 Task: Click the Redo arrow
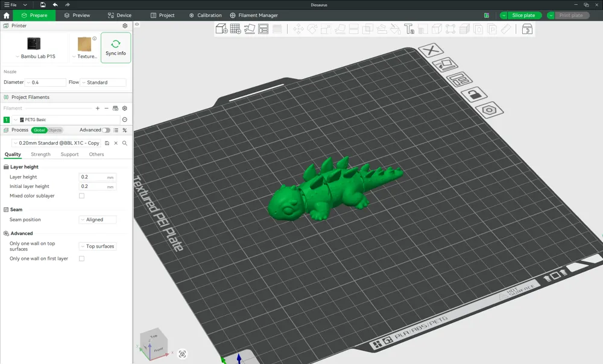(68, 5)
